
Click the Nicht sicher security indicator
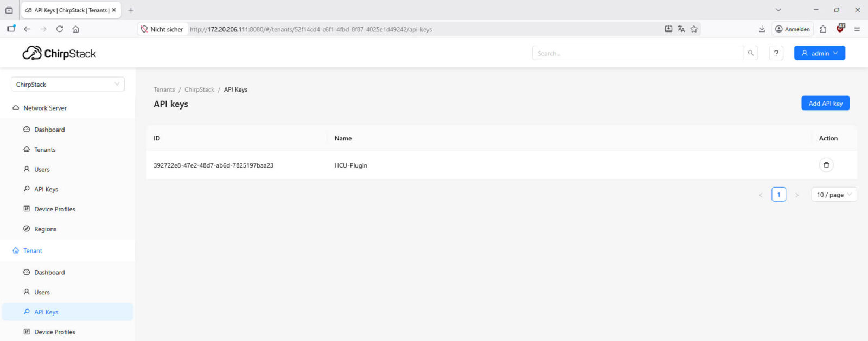tap(162, 29)
